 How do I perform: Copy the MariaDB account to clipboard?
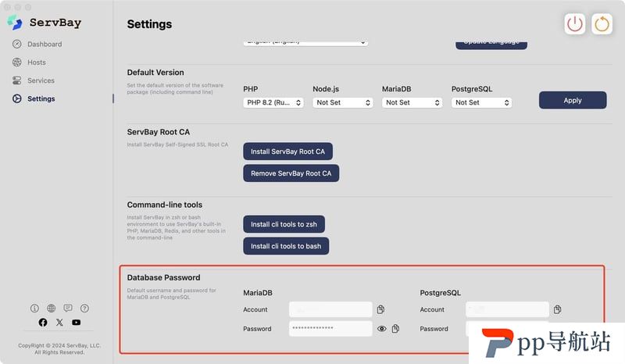coord(380,309)
